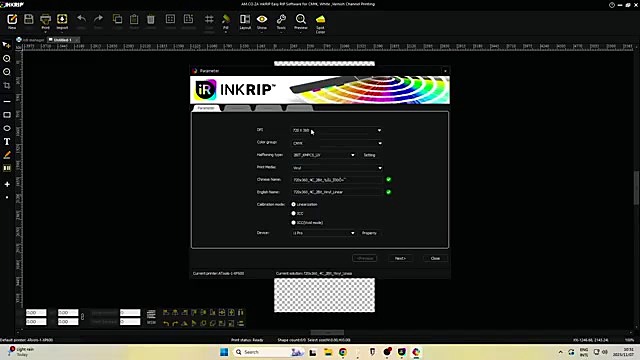Click the rotate right icon in bottom panel
This screenshot has height=360, width=640.
175,323
